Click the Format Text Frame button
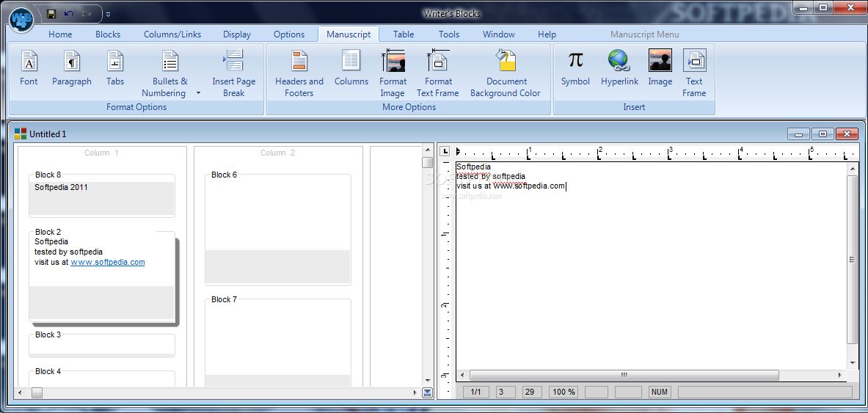 click(438, 73)
